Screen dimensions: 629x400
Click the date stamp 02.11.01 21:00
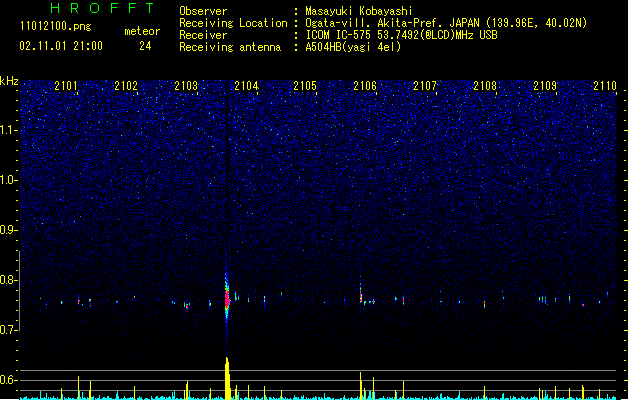coord(61,46)
